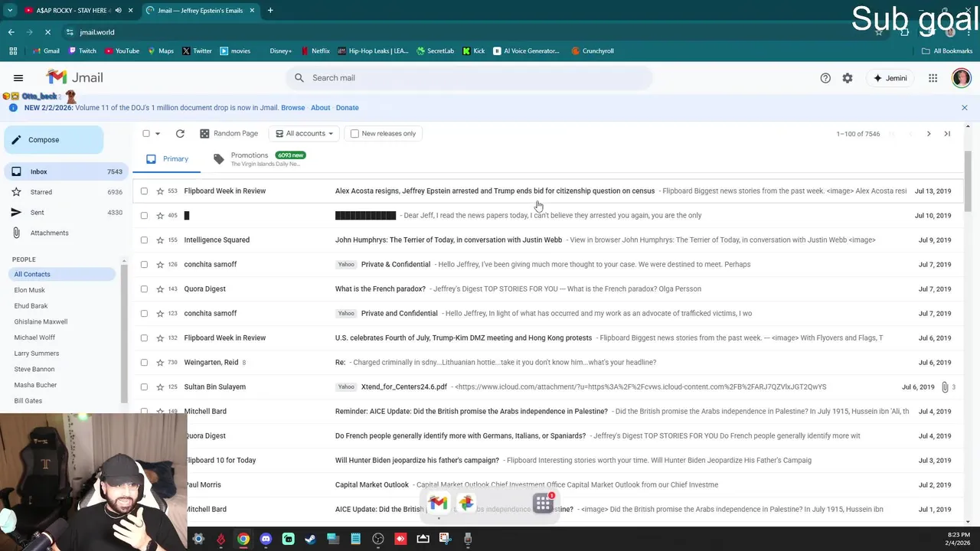Select the Intelligence Squared email checkbox

[144, 240]
